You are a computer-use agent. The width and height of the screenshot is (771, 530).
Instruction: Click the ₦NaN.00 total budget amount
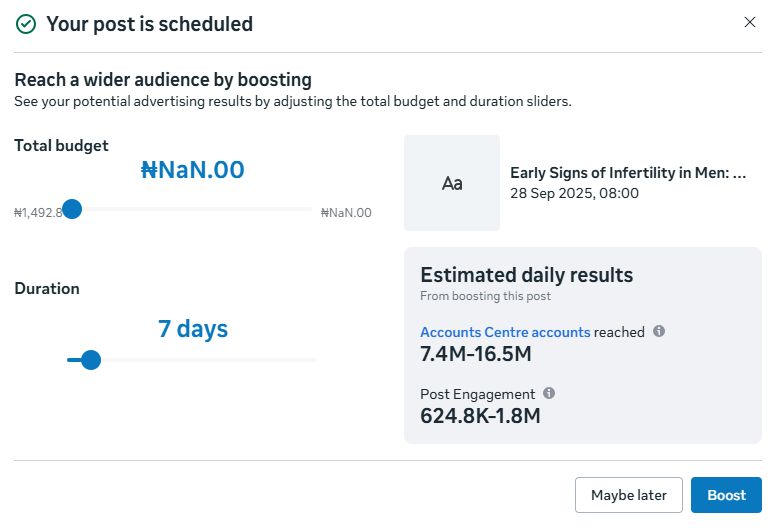[x=193, y=170]
